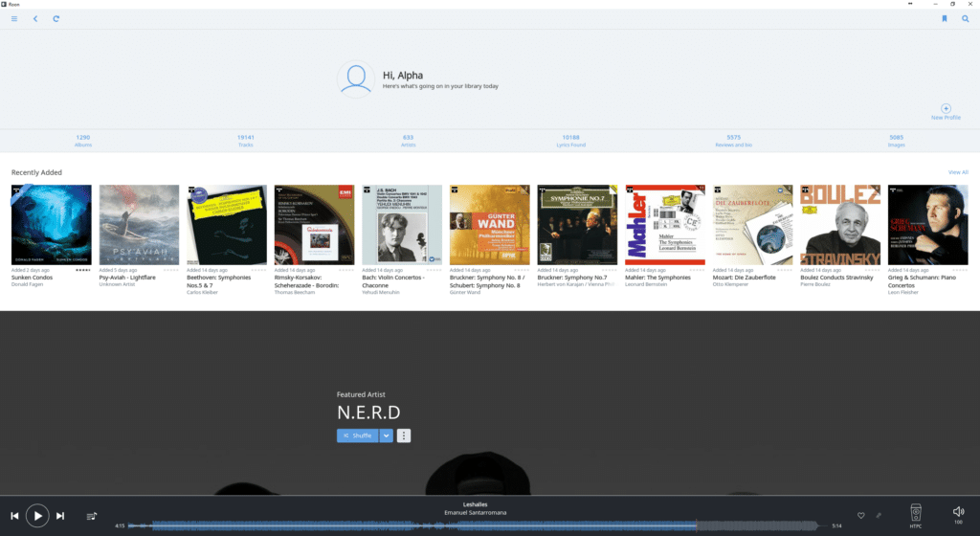Open the Grieg & Schumann Piano Concertos cover
Screen dimensions: 980x536
click(x=928, y=225)
